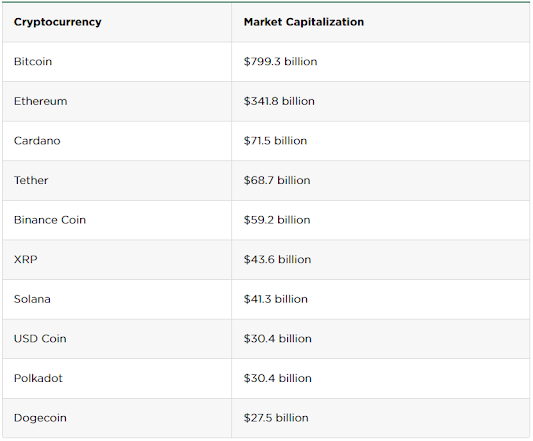Click the $59.2 billion value
The height and width of the screenshot is (441, 533).
(277, 220)
